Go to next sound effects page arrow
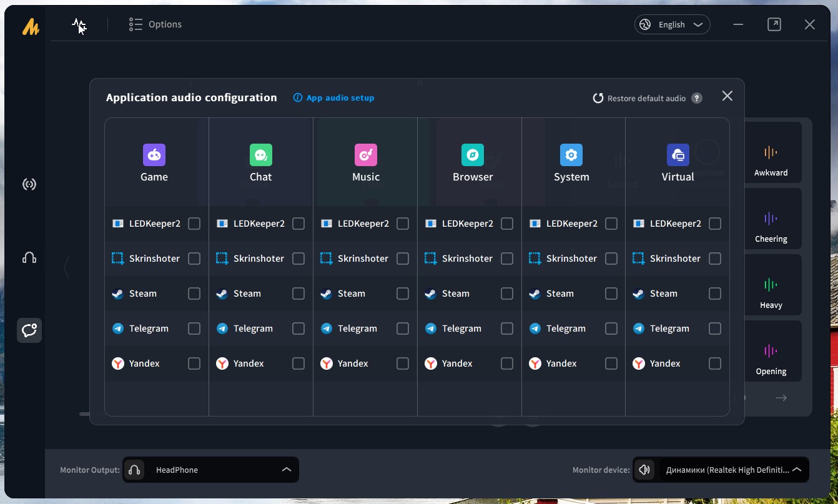Screen dimensions: 838x504 point(781,398)
